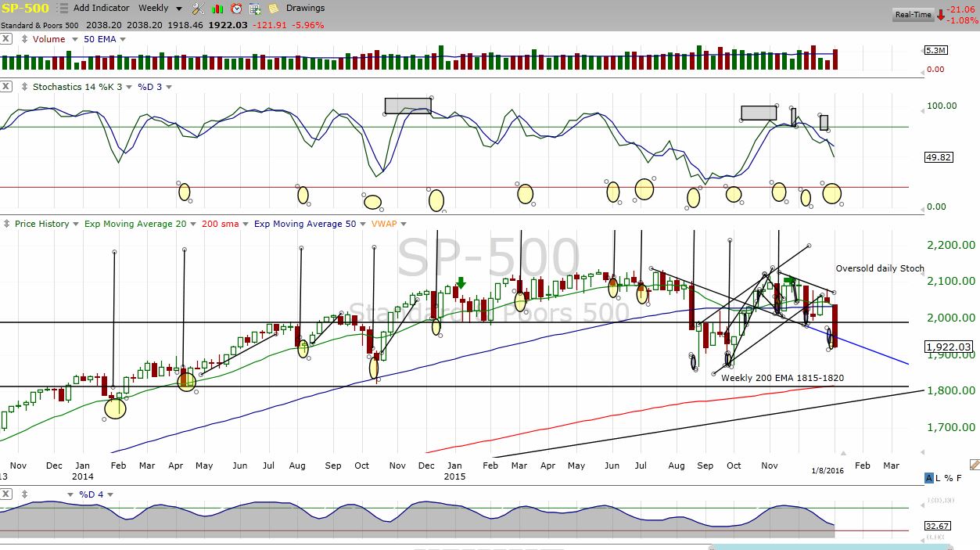The image size is (980, 550).
Task: Open the yellow sticky note icon
Action: pos(273,9)
